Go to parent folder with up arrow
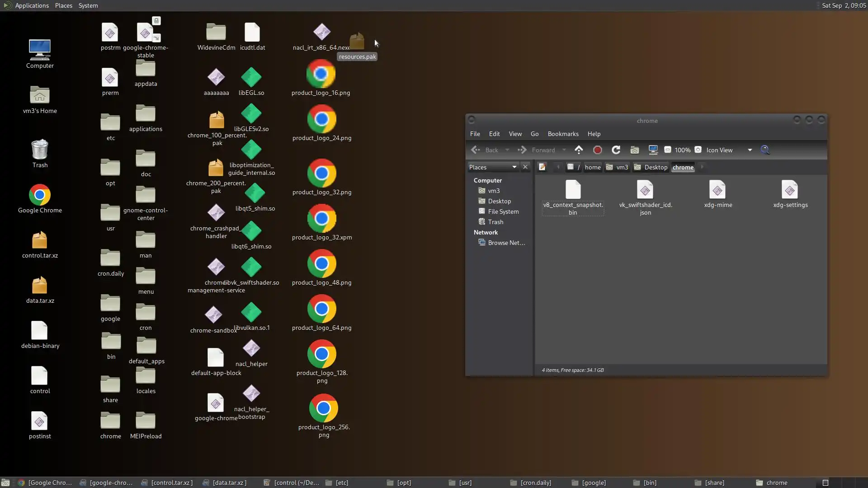This screenshot has width=868, height=488. 579,150
